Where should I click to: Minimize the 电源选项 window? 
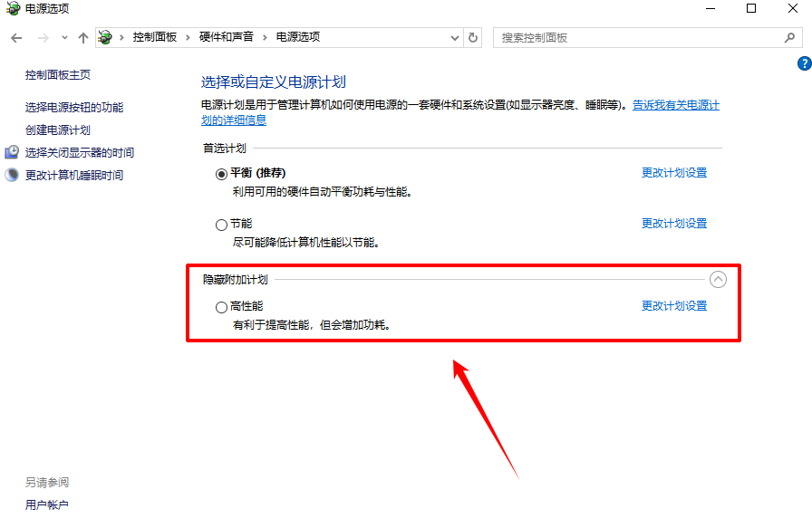click(710, 8)
